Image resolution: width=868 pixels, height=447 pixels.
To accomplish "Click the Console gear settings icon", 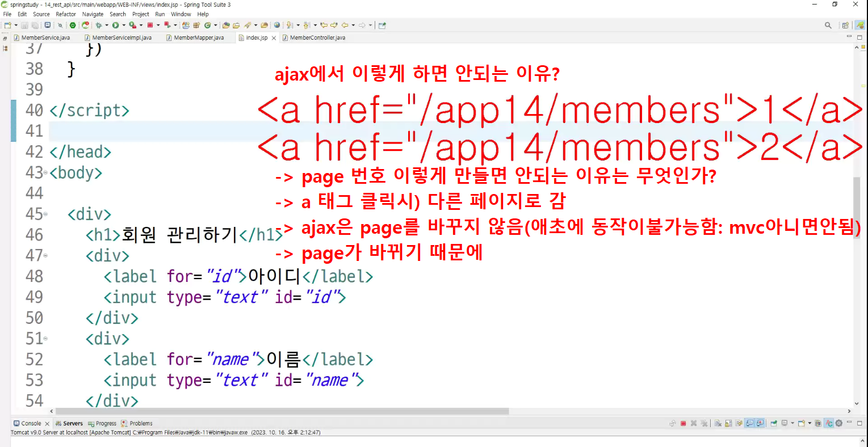I will tap(838, 423).
